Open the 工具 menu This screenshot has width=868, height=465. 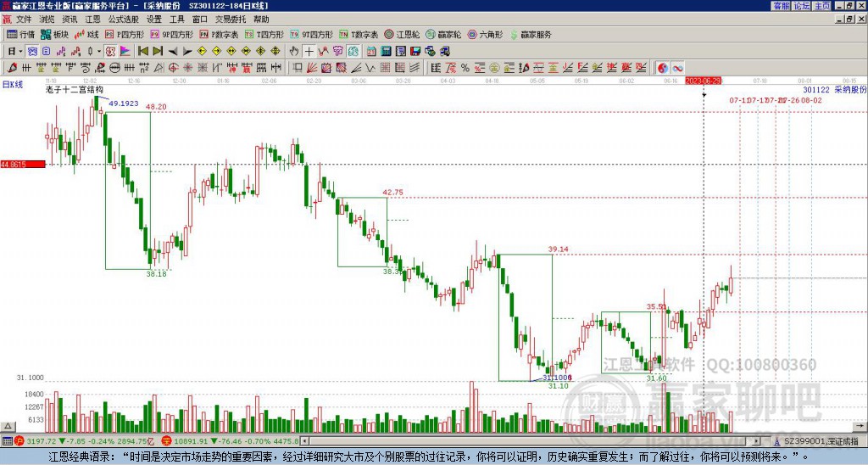tap(176, 20)
